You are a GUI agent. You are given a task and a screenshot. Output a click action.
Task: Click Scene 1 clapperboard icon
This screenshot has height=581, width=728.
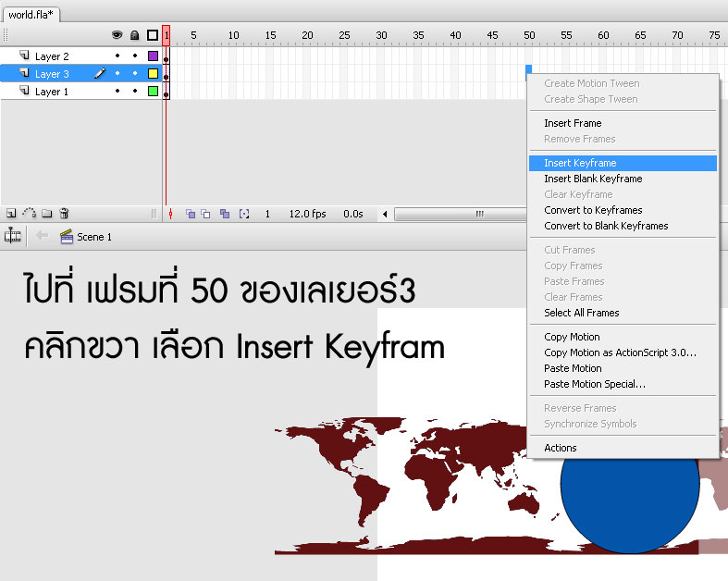click(x=67, y=237)
